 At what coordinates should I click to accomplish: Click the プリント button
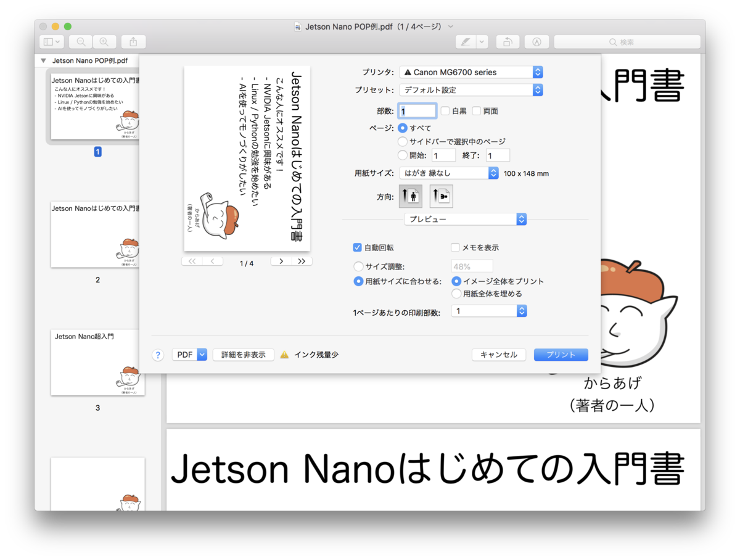click(561, 355)
